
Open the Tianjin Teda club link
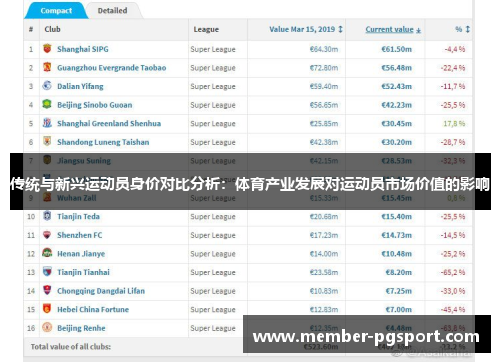[x=78, y=216]
